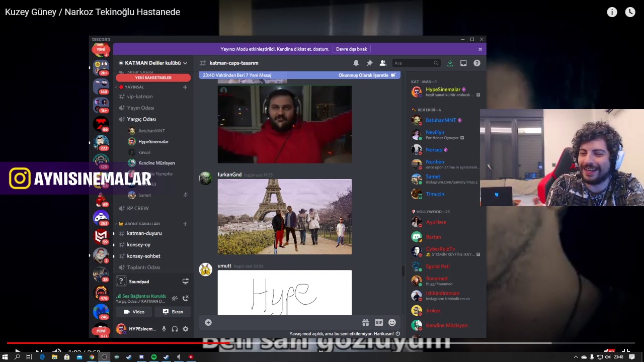
Task: Open the GIF picker
Action: coord(379,322)
